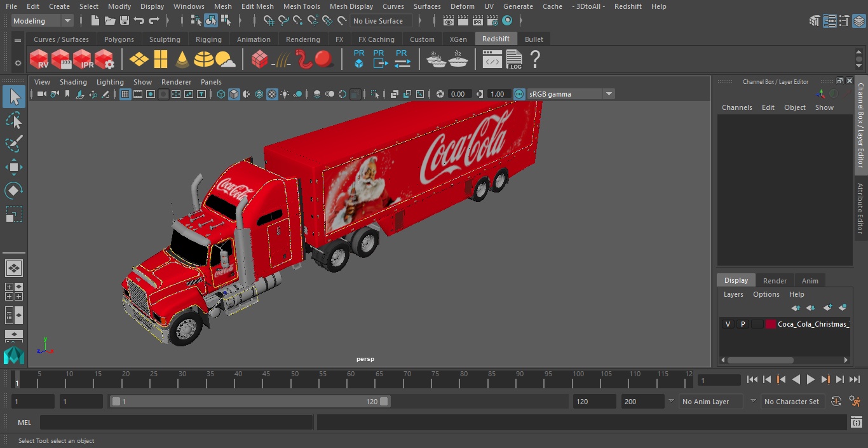Open viewport Shading menu

click(x=73, y=82)
